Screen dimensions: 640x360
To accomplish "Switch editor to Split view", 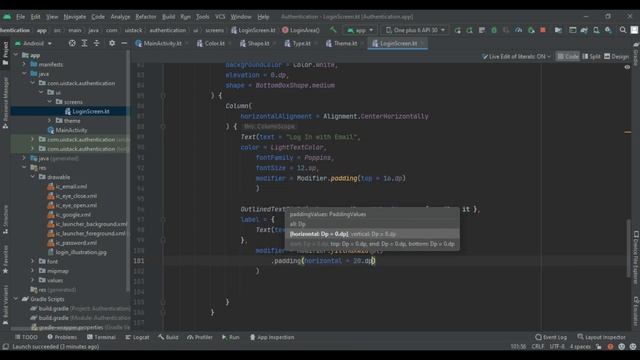I will [591, 56].
